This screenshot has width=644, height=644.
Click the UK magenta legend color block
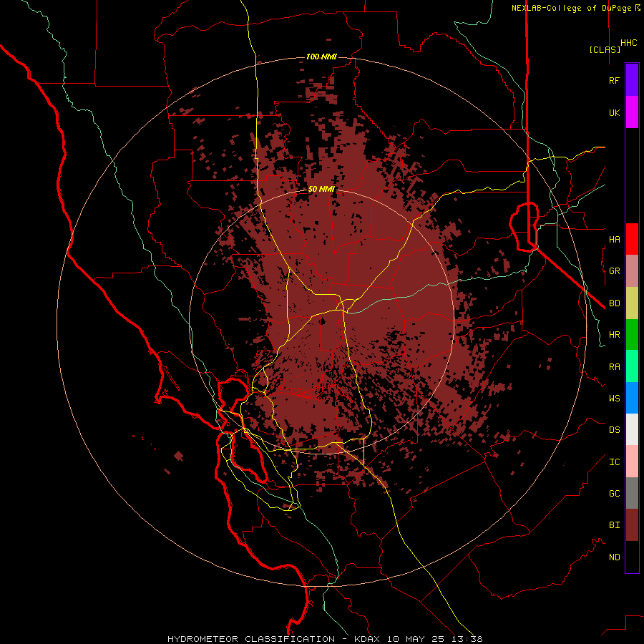point(632,112)
